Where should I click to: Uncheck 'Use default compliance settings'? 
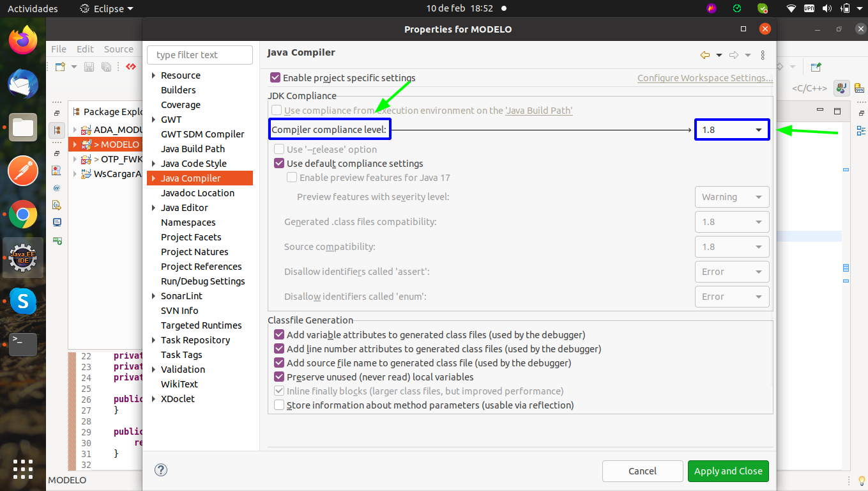tap(279, 164)
